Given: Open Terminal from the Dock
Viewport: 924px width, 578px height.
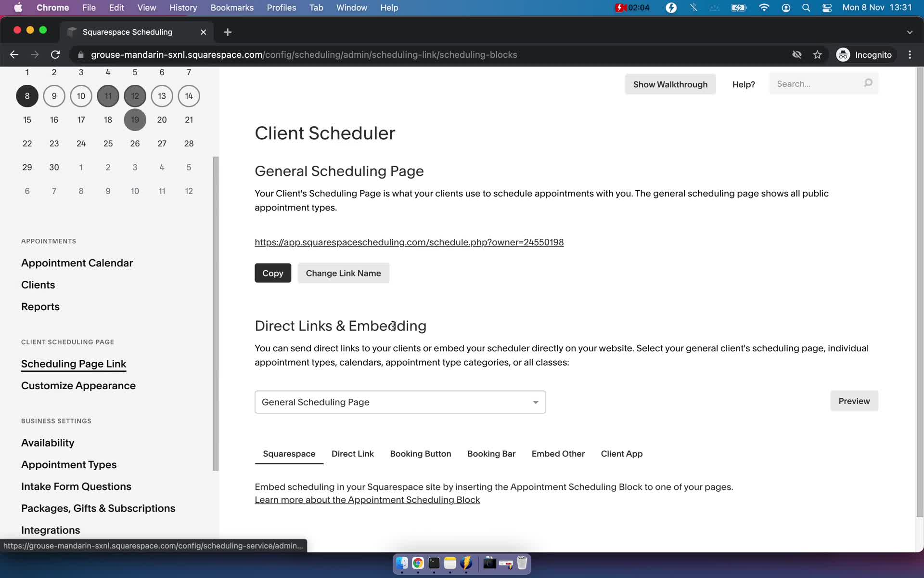Looking at the screenshot, I should coord(434,563).
